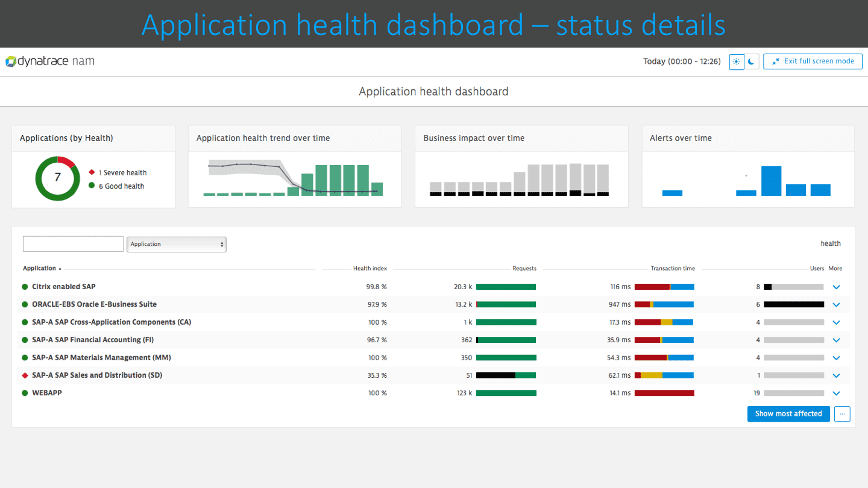The width and height of the screenshot is (868, 488).
Task: Open the Application filter dropdown
Action: click(x=177, y=244)
